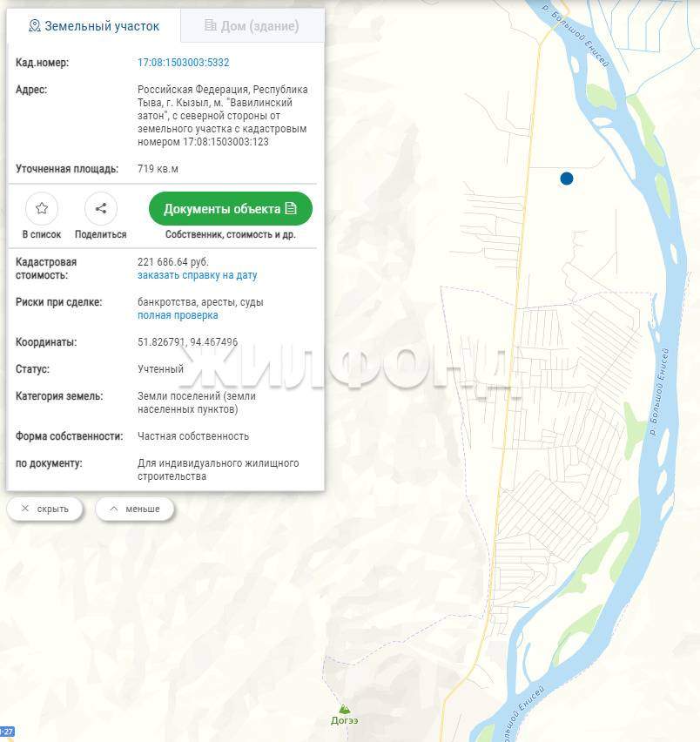Click the status value Учтенный
Image resolution: width=700 pixels, height=742 pixels.
tap(160, 369)
